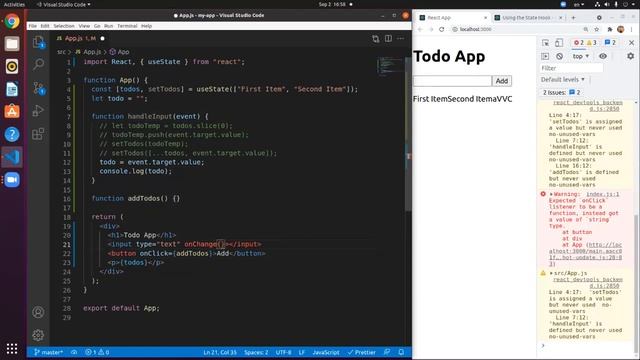Screen dimensions: 640x360
Task: Open the Visual Studio Code app menu
Action: pyautogui.click(x=63, y=4)
